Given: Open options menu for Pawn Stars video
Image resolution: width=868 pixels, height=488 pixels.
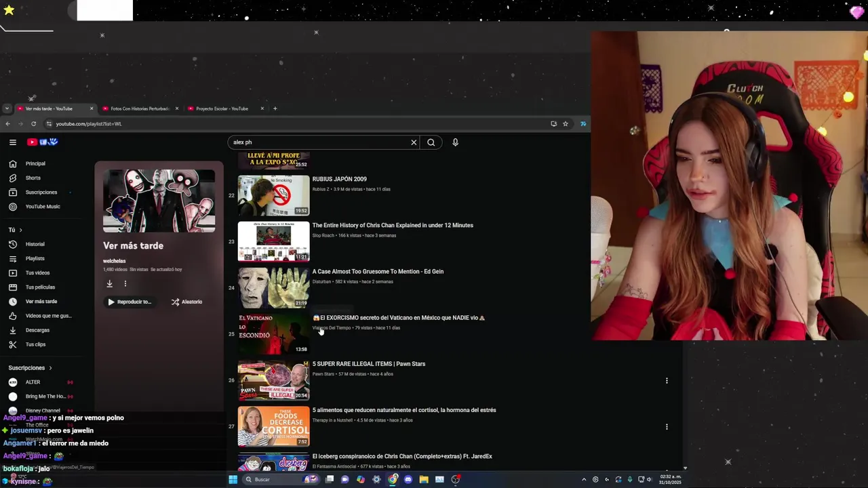Looking at the screenshot, I should (x=667, y=381).
